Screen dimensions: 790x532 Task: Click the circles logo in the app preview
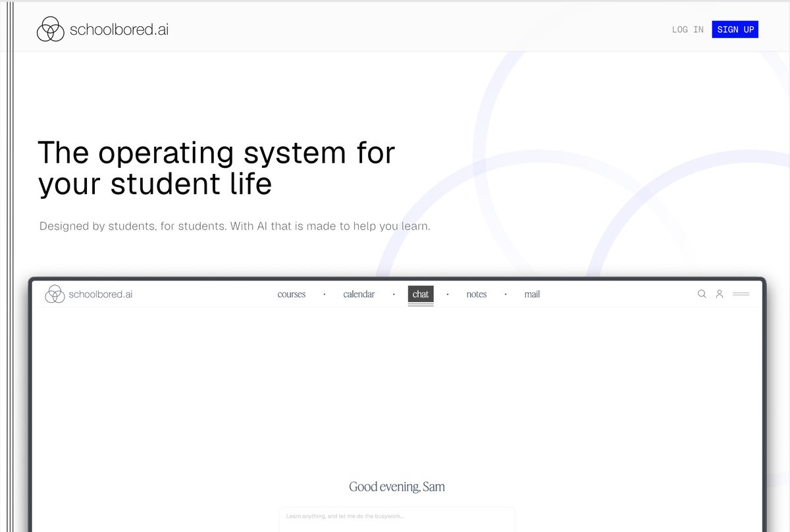coord(55,294)
